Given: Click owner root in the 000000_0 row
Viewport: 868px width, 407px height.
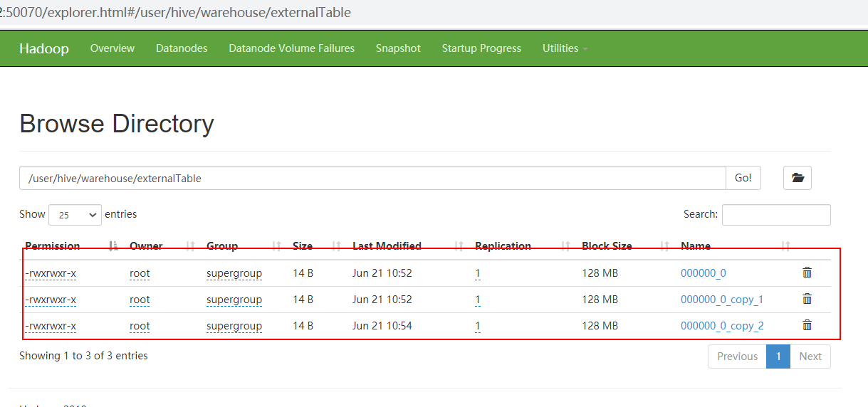Looking at the screenshot, I should (140, 273).
